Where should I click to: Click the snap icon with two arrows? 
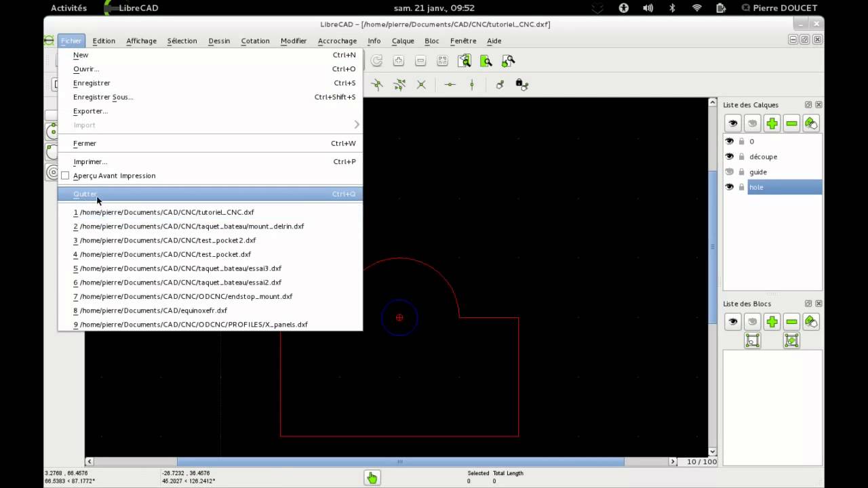pyautogui.click(x=399, y=85)
